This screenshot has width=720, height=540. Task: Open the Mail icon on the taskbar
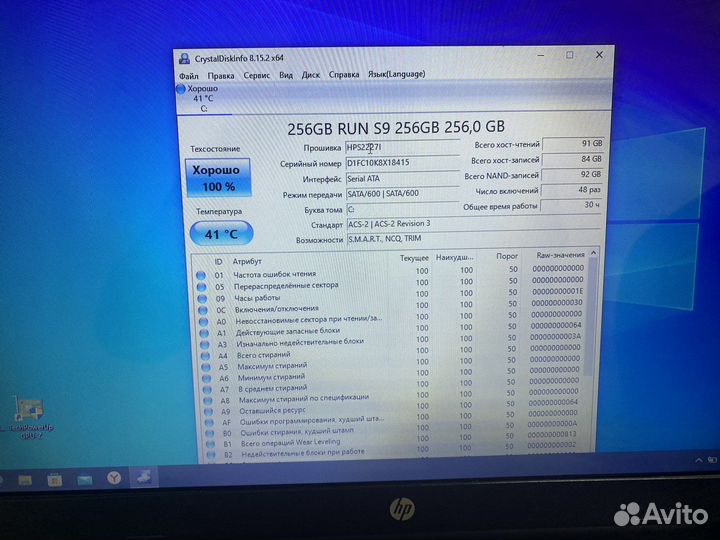(85, 480)
